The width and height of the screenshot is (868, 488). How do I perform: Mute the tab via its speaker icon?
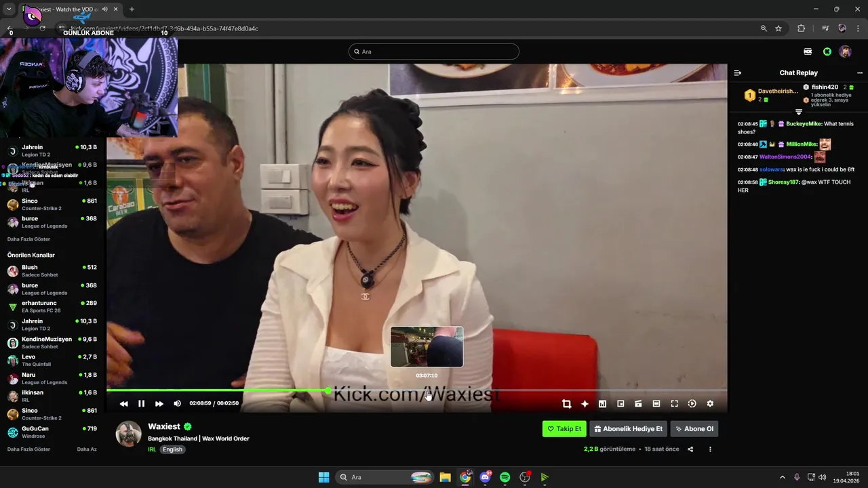[104, 9]
